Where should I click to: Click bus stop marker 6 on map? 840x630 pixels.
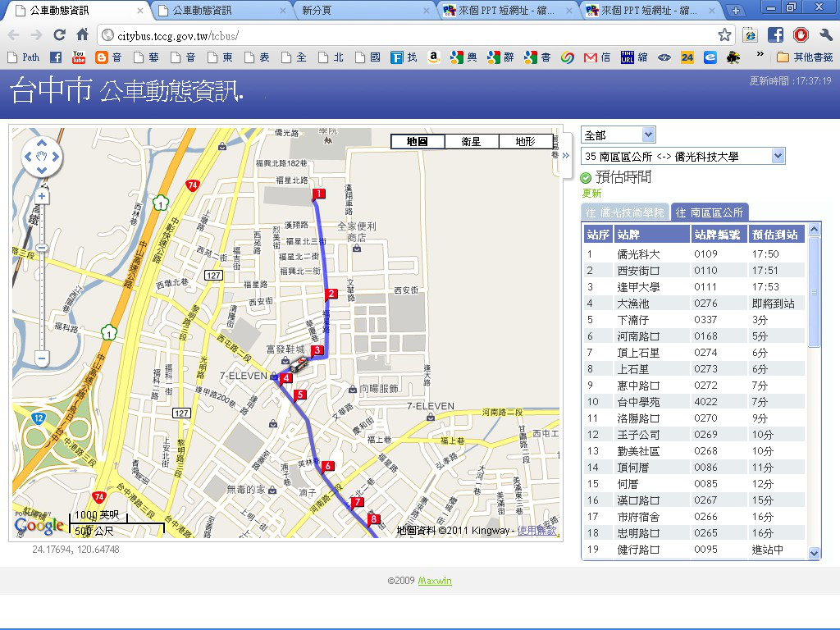[x=328, y=467]
